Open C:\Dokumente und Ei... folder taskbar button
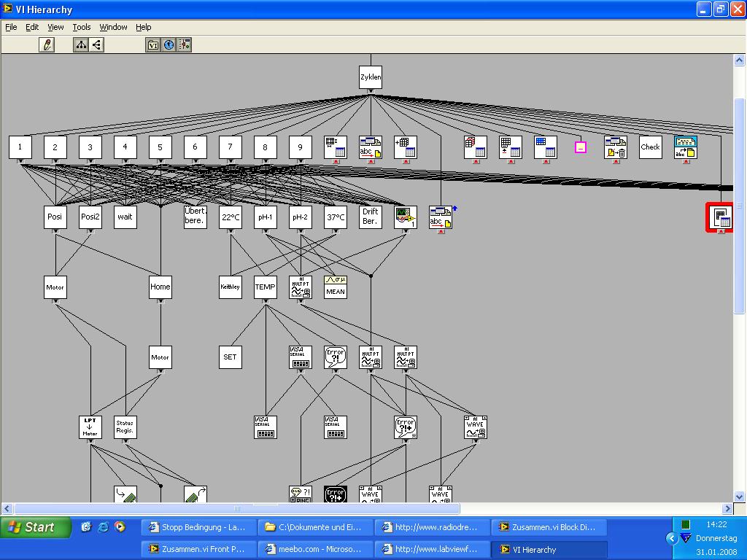747x560 pixels. point(316,527)
